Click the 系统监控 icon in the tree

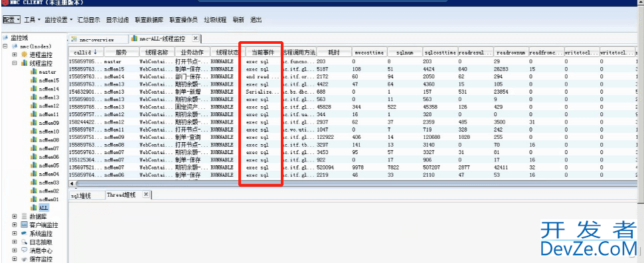point(25,233)
